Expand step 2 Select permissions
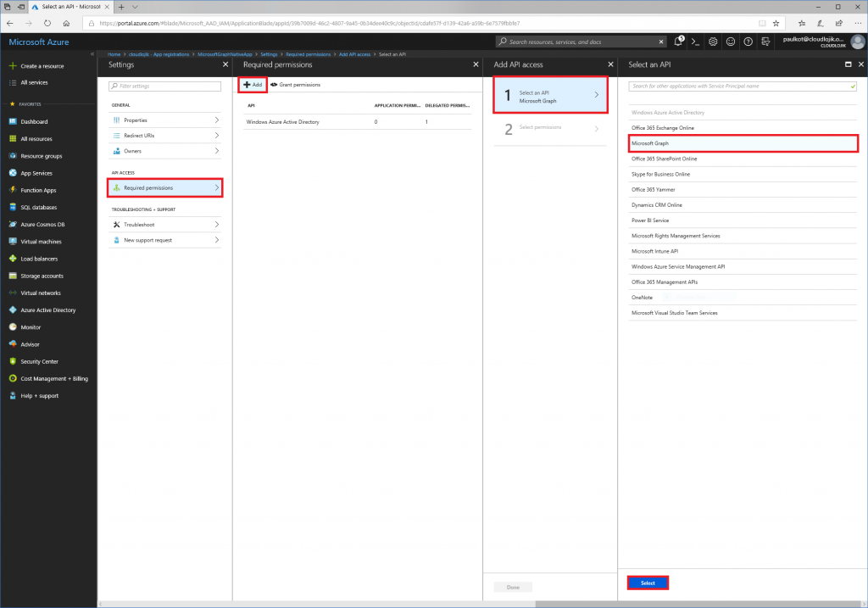Image resolution: width=868 pixels, height=608 pixels. click(550, 129)
